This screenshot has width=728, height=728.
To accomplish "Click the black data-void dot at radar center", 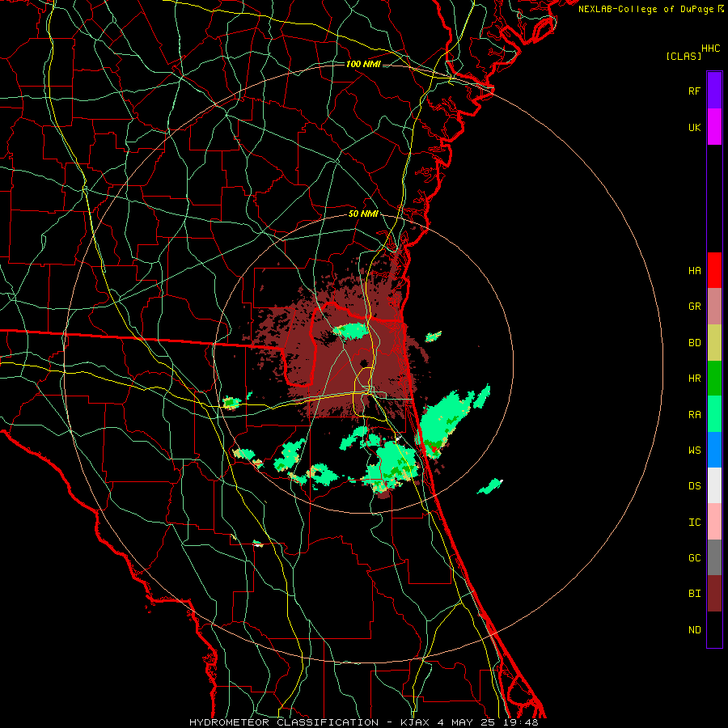I will coord(363,363).
